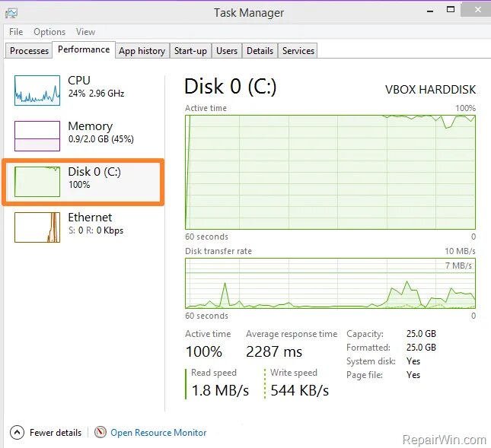Screen dimensions: 491x448
Task: Click the Fewer details chevron icon
Action: coord(17,432)
